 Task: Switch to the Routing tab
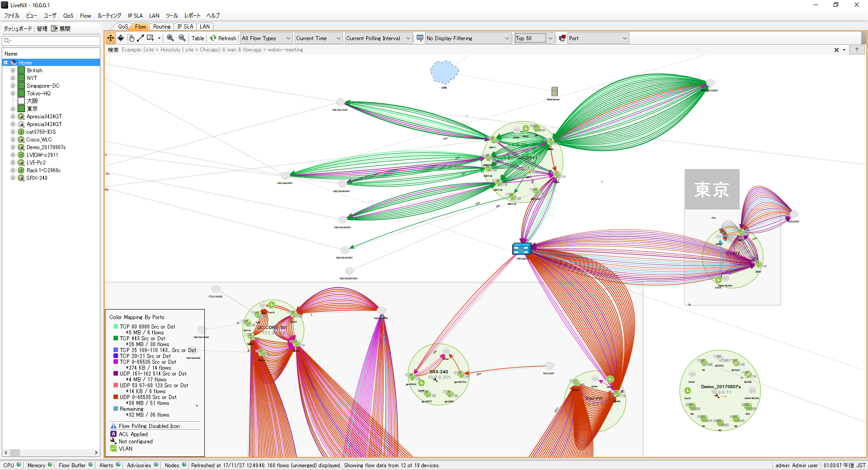coord(162,27)
